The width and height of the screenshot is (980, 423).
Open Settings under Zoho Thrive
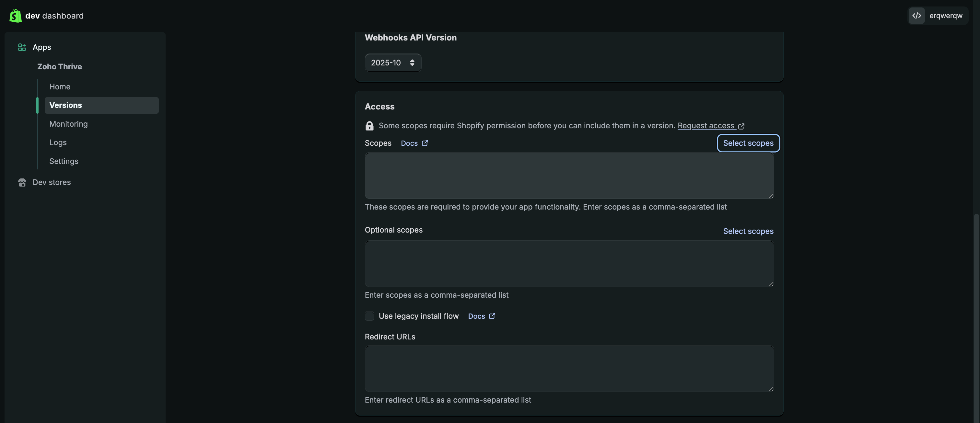click(x=64, y=161)
